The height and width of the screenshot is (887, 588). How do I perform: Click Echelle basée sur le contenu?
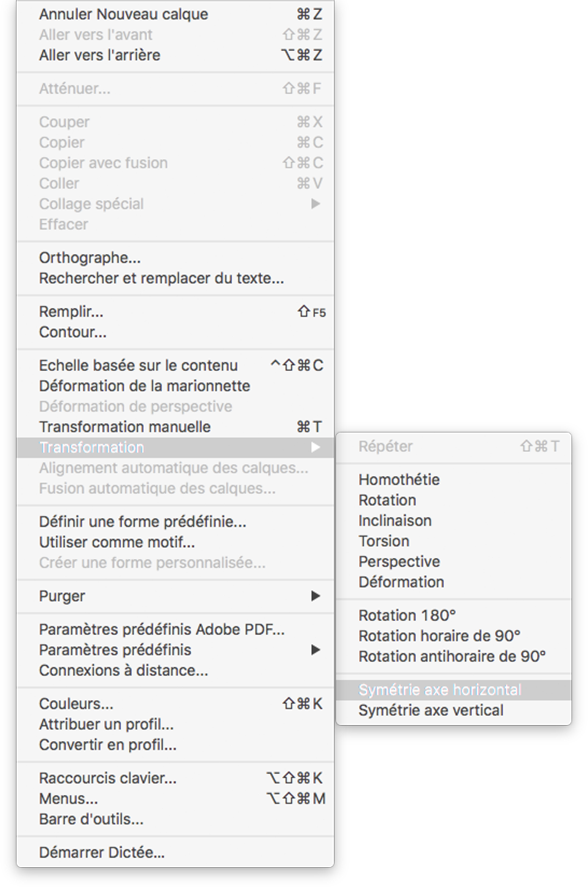(138, 366)
